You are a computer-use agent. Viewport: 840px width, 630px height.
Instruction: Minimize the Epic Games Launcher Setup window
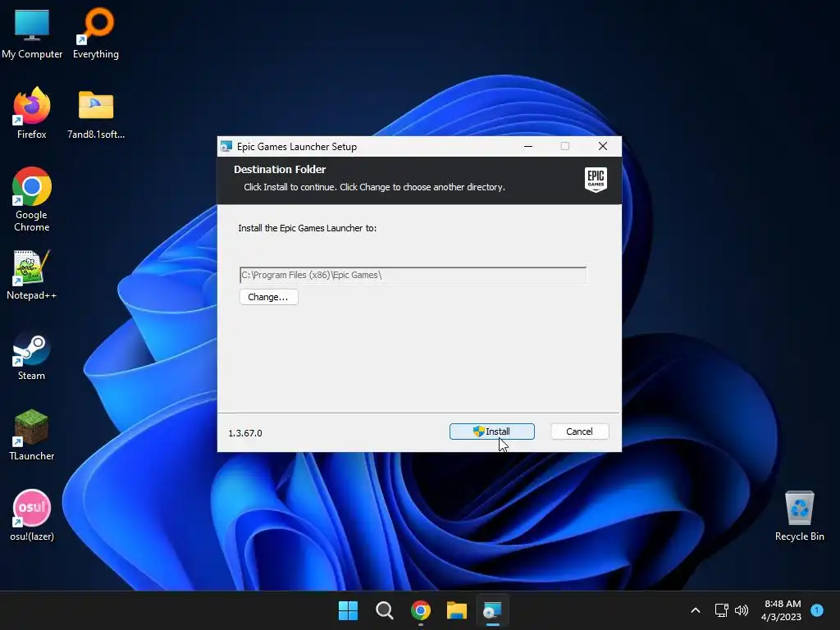point(528,146)
